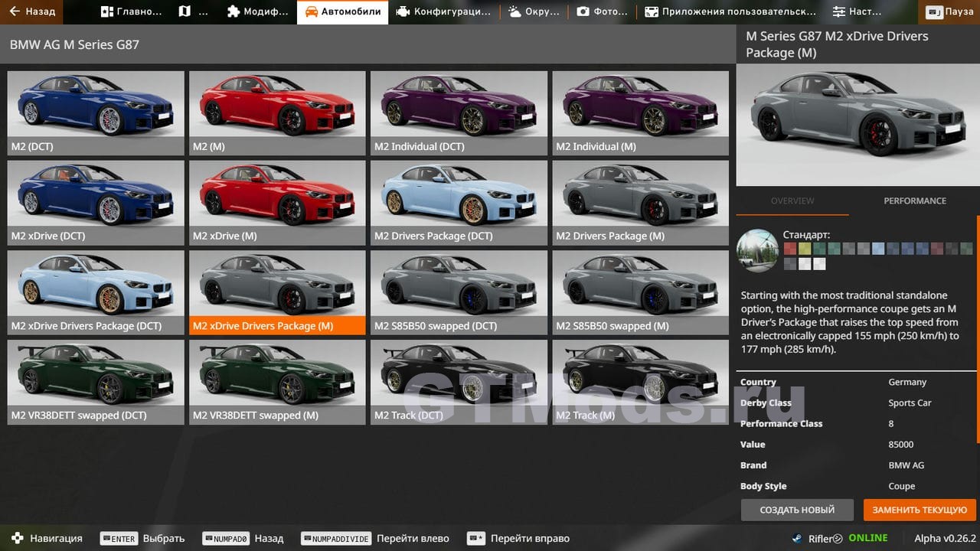Select highlighted M2 xDrive Drivers Package (M)
The height and width of the screenshot is (551, 980).
tap(277, 293)
